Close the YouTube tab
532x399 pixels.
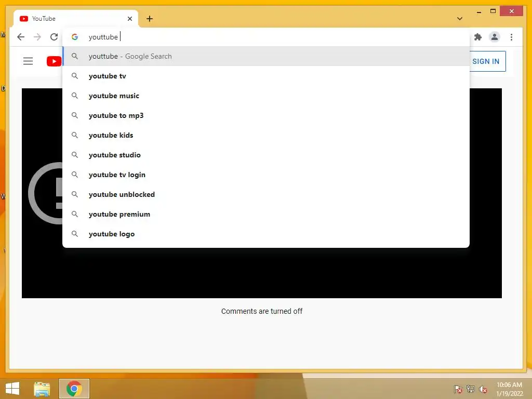pyautogui.click(x=129, y=19)
